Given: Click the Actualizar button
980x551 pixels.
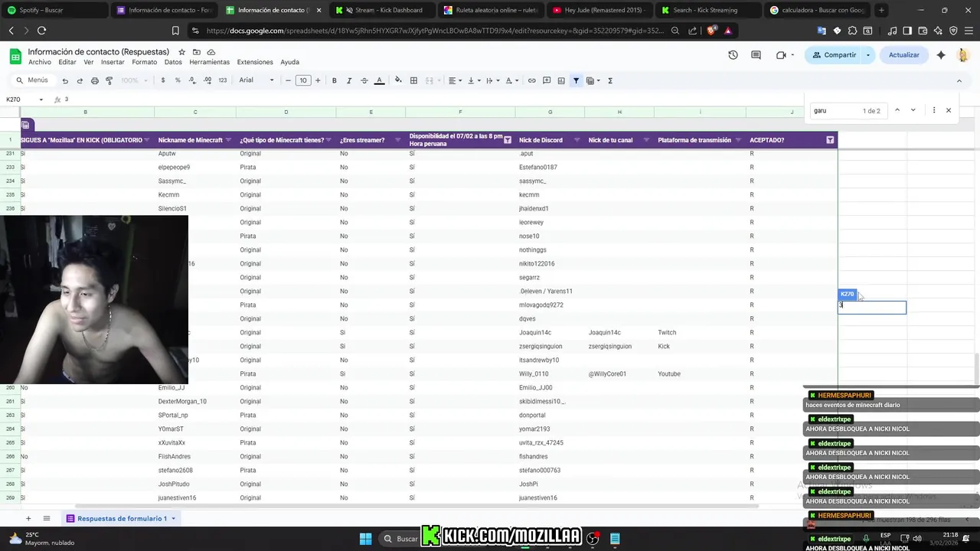Looking at the screenshot, I should click(903, 55).
